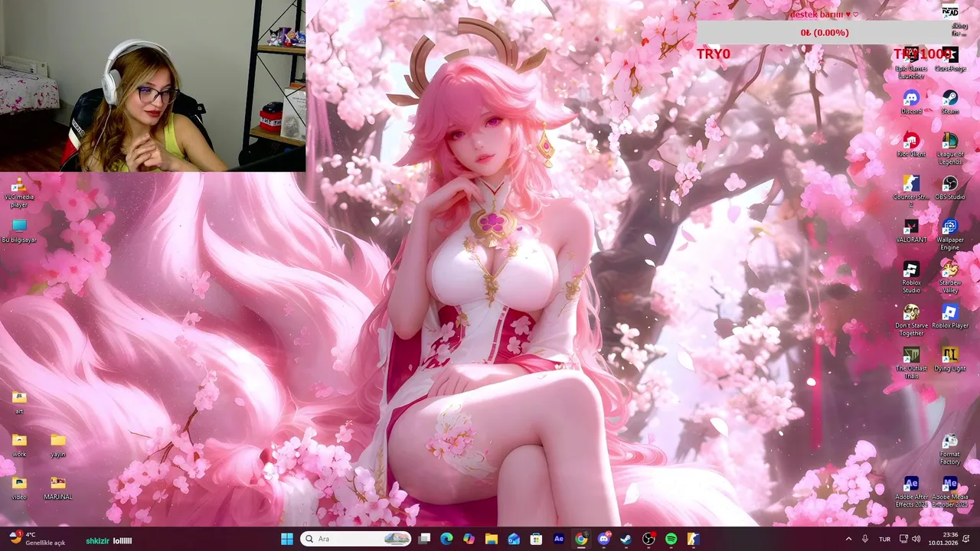Open Microsoft Edge from the taskbar
Image resolution: width=980 pixels, height=551 pixels.
pyautogui.click(x=446, y=539)
